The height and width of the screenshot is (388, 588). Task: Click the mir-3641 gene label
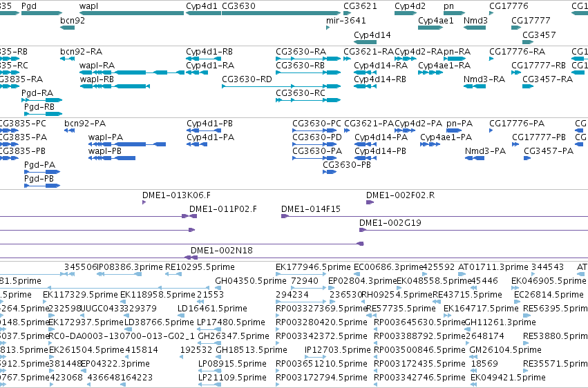(345, 21)
